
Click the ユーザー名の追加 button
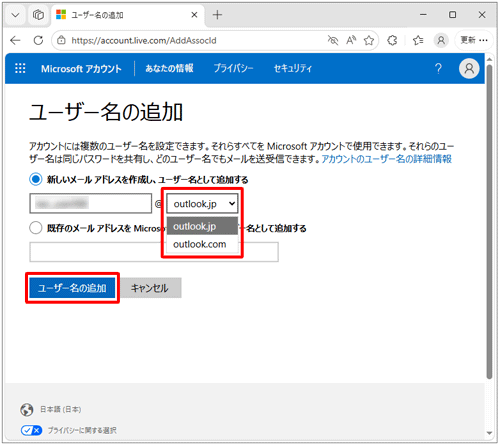coord(72,288)
